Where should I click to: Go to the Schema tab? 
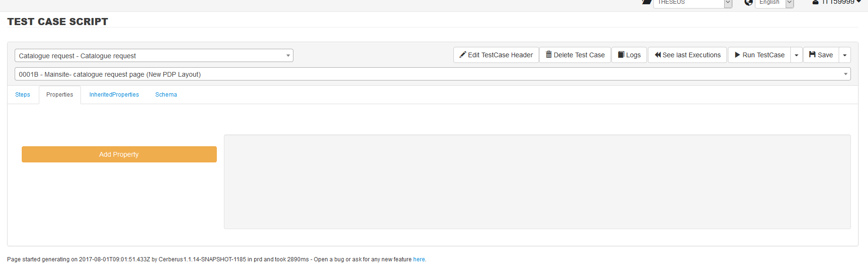[166, 95]
